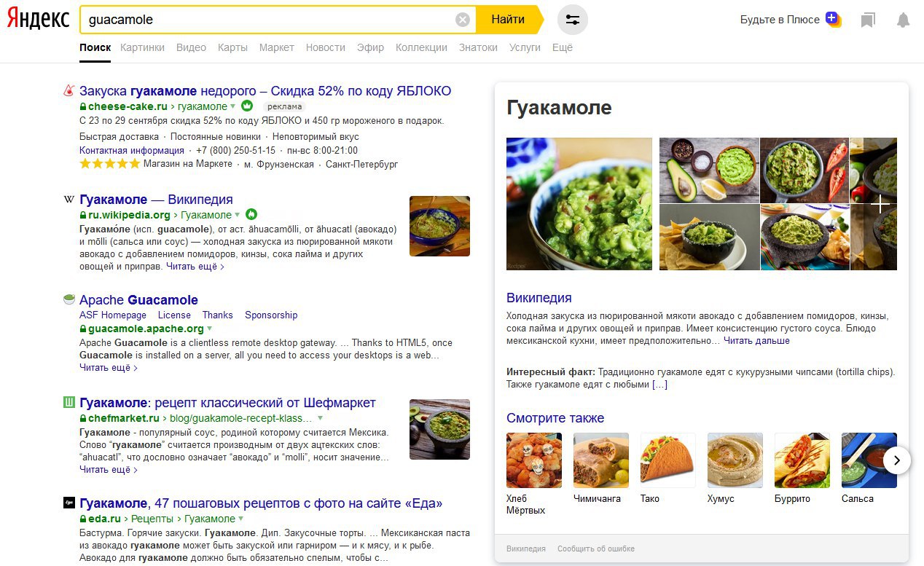This screenshot has width=924, height=566.
Task: Open the large guacamole bowl photo
Action: pyautogui.click(x=579, y=204)
